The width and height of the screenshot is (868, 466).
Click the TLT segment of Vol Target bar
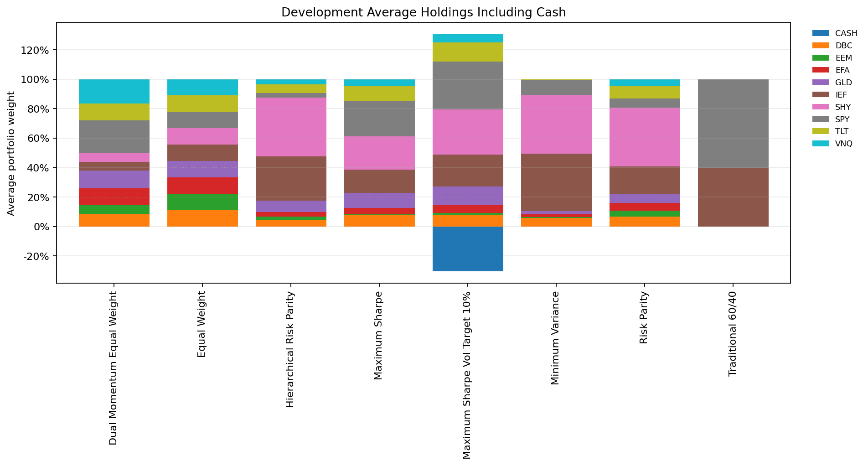[x=468, y=52]
